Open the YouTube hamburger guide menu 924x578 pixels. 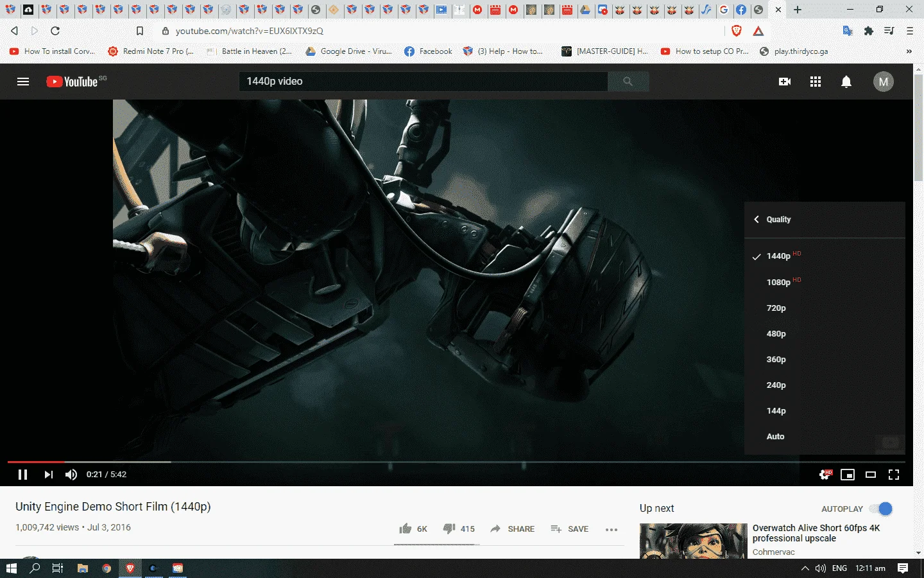23,82
